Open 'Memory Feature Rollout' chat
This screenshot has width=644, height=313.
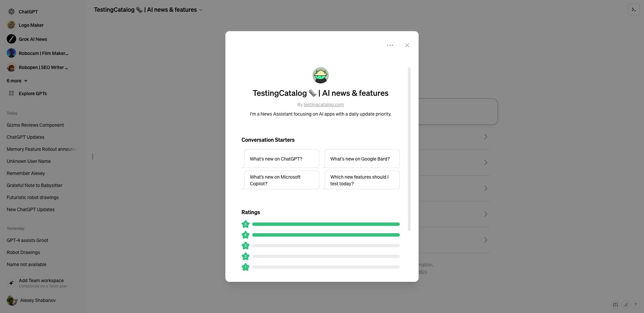click(42, 149)
